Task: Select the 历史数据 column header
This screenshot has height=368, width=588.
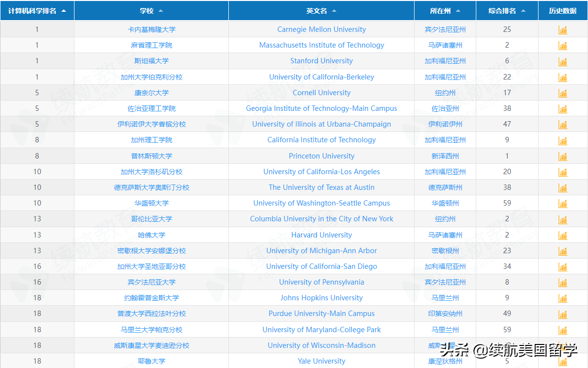Action: pos(563,10)
